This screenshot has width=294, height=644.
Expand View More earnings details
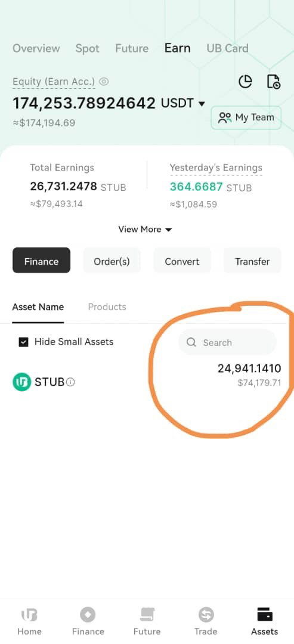click(145, 230)
